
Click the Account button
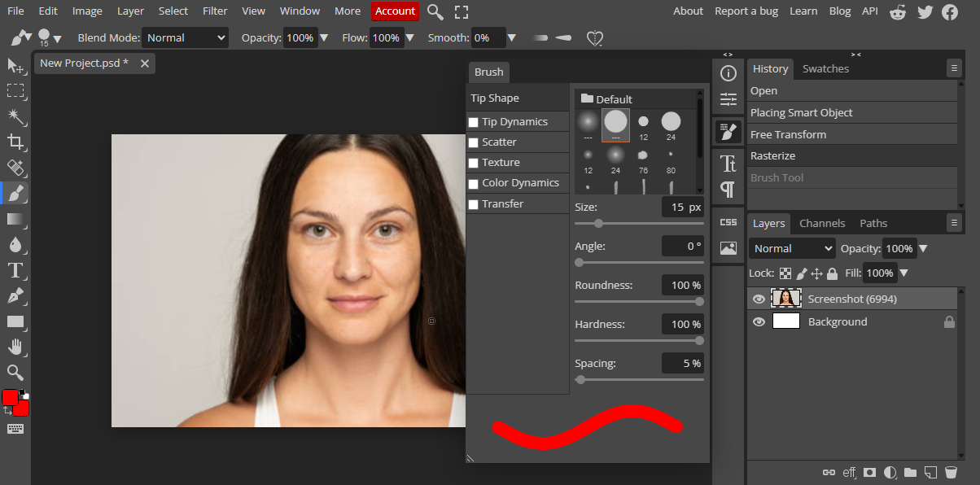click(x=395, y=11)
